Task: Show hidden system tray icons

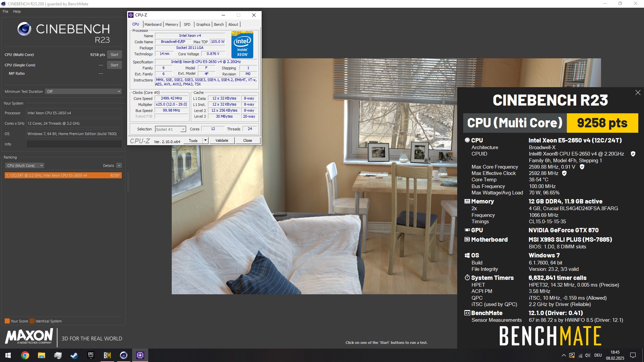Action: 563,355
